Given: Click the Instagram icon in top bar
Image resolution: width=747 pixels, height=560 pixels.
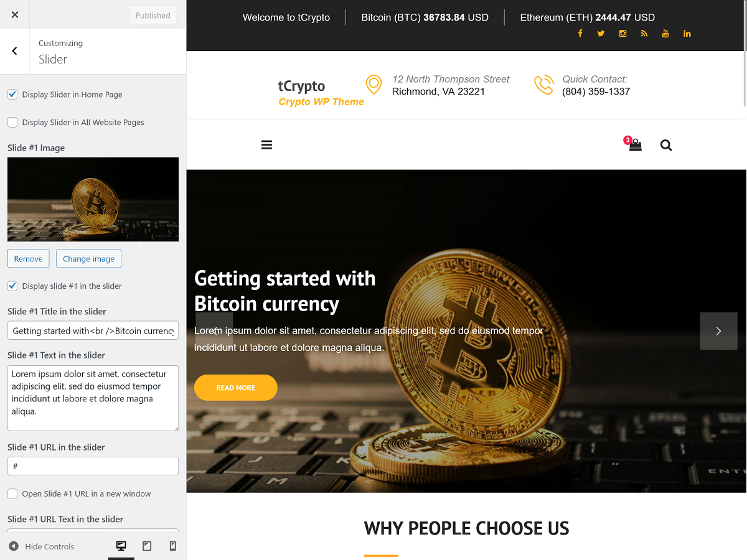Looking at the screenshot, I should pos(622,34).
